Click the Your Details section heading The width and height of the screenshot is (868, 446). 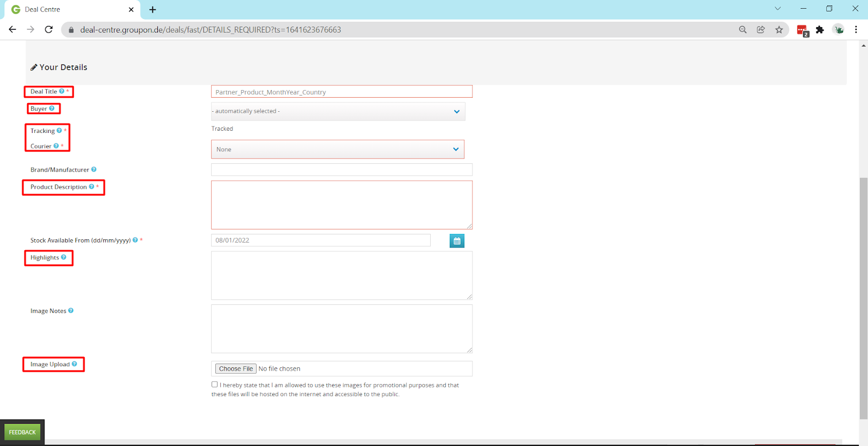tap(59, 67)
